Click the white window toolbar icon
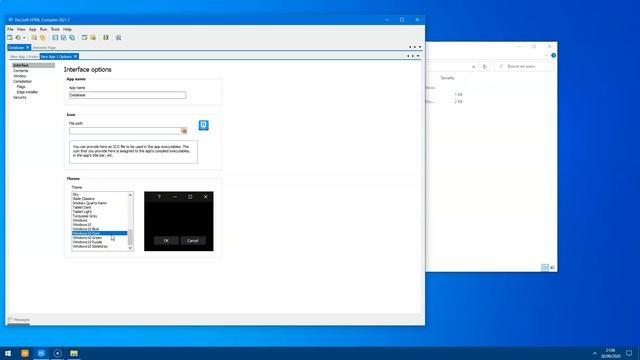640x360 pixels. tap(84, 38)
